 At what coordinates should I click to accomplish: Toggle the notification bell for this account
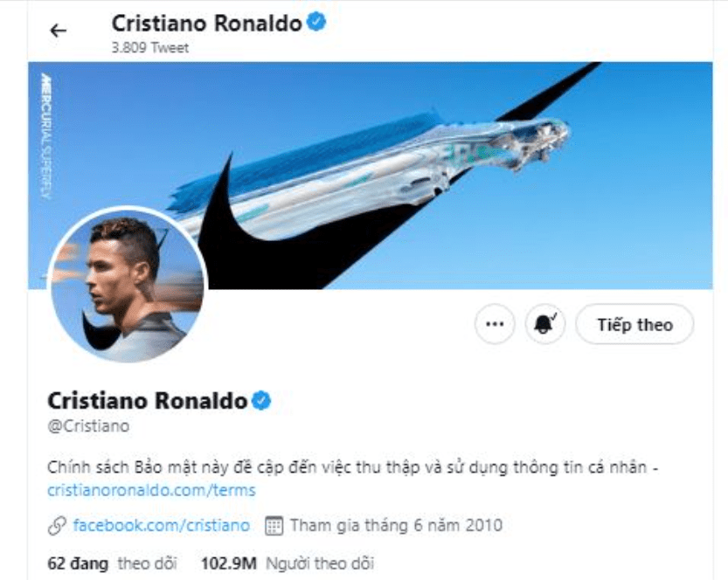tap(546, 325)
